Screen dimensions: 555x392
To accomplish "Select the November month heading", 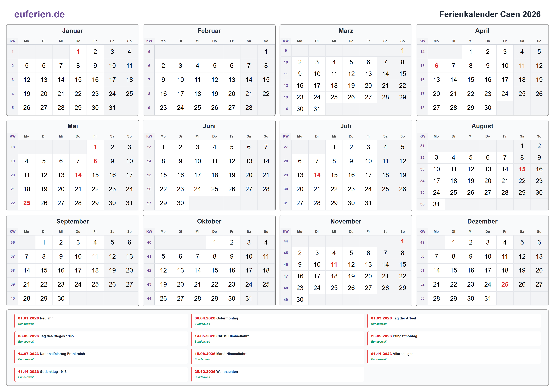I will (346, 221).
